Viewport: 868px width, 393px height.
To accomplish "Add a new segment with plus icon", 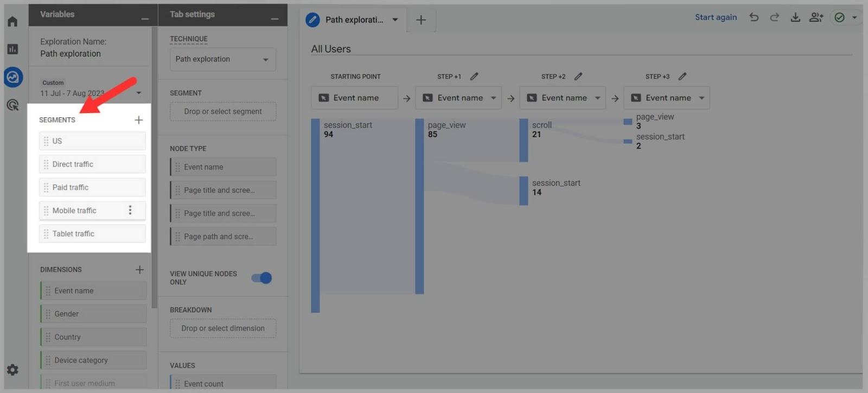I will [x=139, y=120].
